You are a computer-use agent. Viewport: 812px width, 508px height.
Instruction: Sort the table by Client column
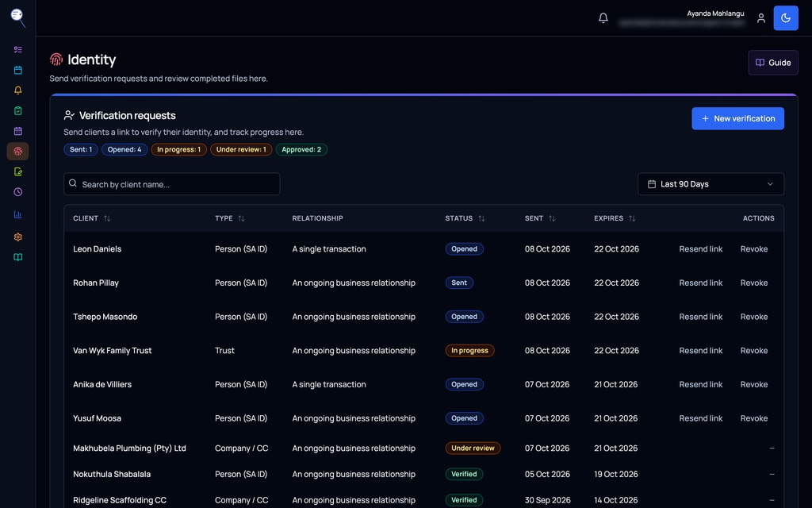92,218
